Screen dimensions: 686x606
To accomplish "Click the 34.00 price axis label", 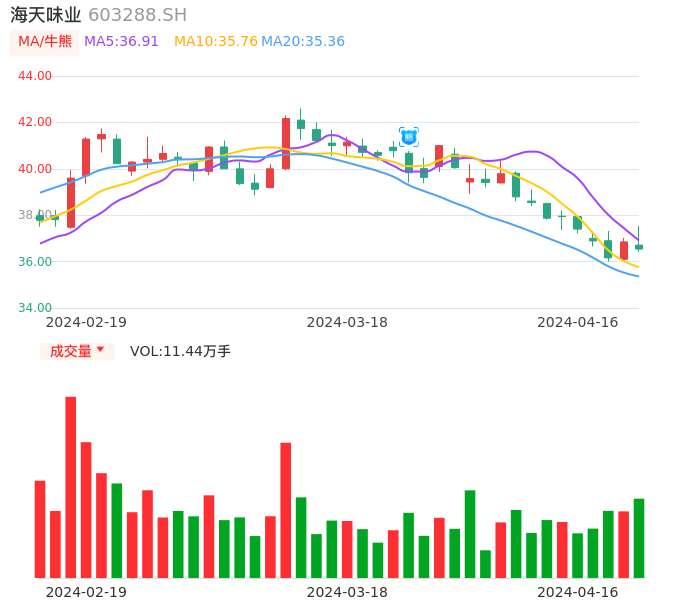I will point(35,308).
